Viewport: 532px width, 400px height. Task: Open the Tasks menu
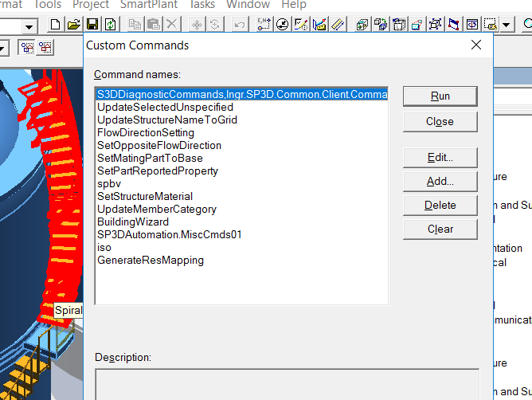tap(201, 5)
